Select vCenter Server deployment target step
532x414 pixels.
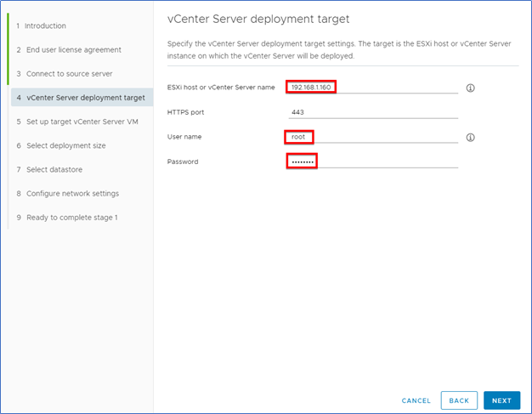coord(82,98)
